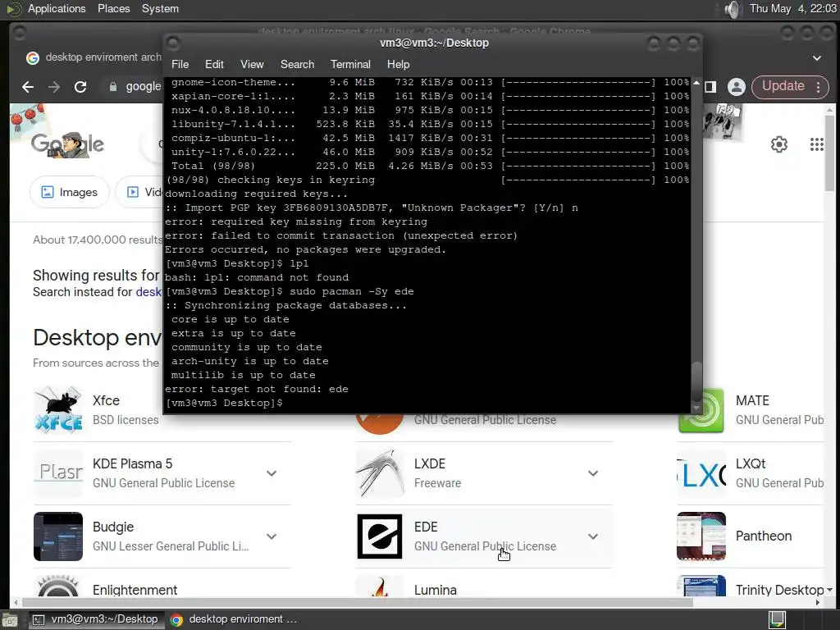Click the address bar padlock icon
Screen dimensions: 840x630
[x=113, y=87]
